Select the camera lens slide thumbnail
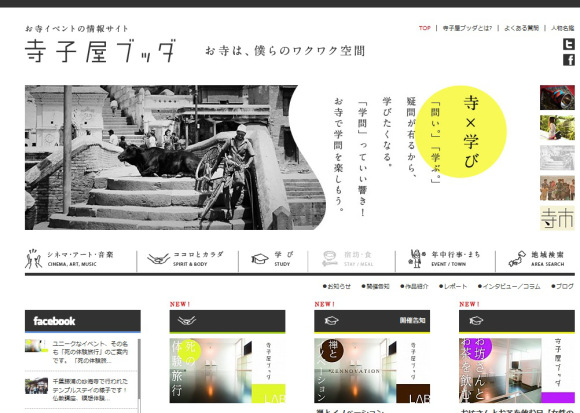The height and width of the screenshot is (413, 580). pyautogui.click(x=557, y=98)
